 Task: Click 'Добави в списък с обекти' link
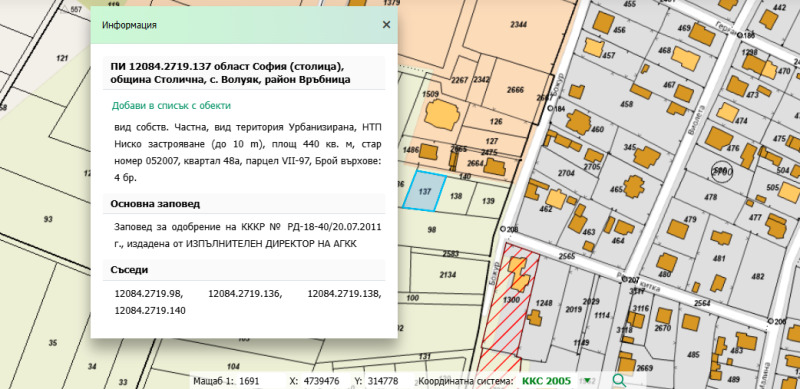171,106
